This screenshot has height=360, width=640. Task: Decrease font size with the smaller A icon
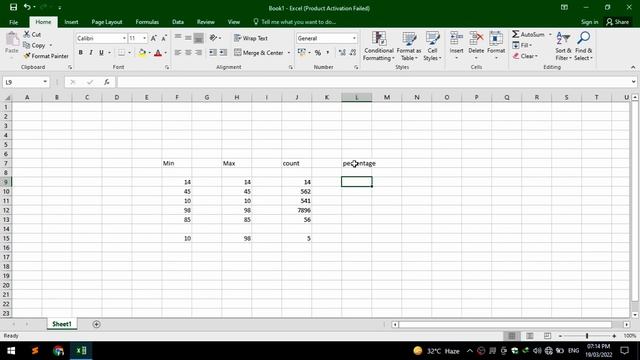(164, 38)
